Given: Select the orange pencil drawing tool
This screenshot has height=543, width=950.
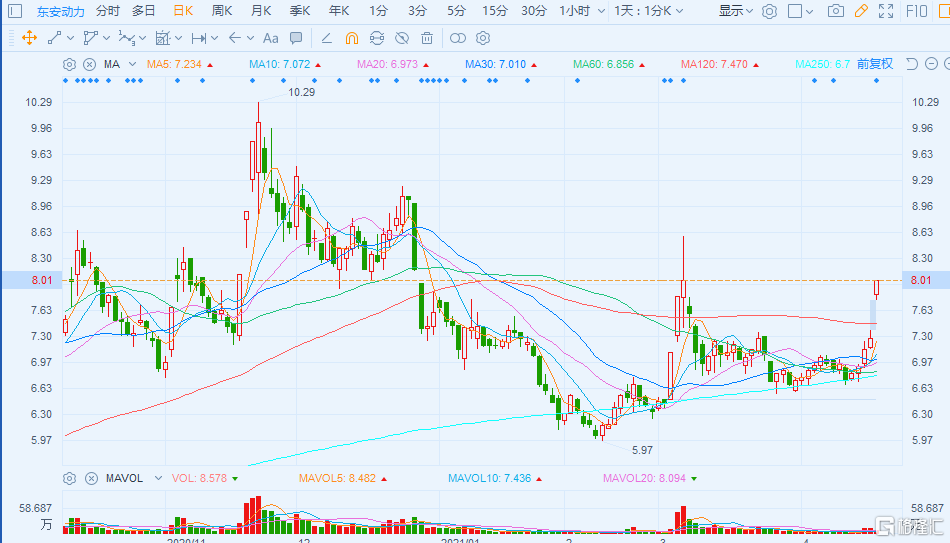Looking at the screenshot, I should (861, 11).
